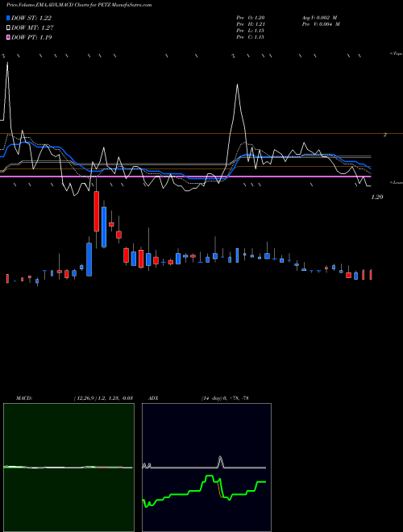The width and height of the screenshot is (403, 532).
Task: Click the 'ADX' panel label
Action: click(x=153, y=398)
